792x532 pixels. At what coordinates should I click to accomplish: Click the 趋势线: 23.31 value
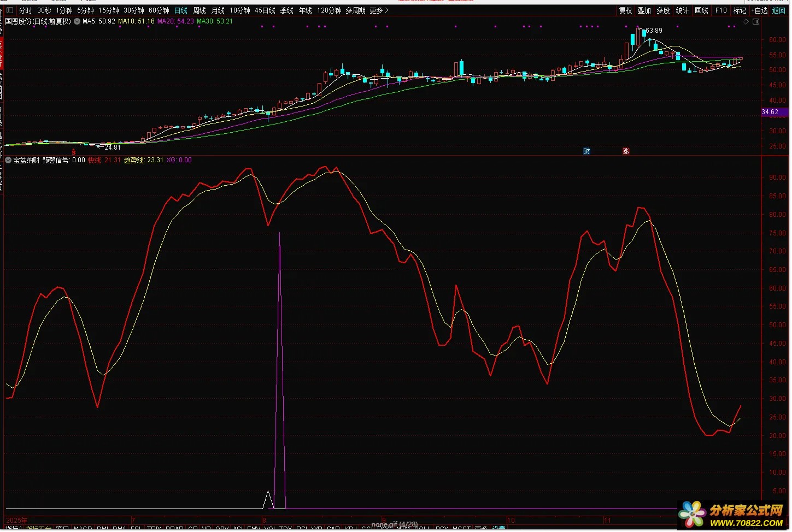144,160
